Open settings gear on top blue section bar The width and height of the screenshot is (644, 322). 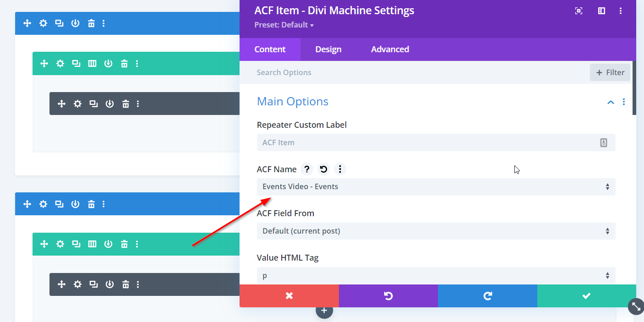click(43, 23)
